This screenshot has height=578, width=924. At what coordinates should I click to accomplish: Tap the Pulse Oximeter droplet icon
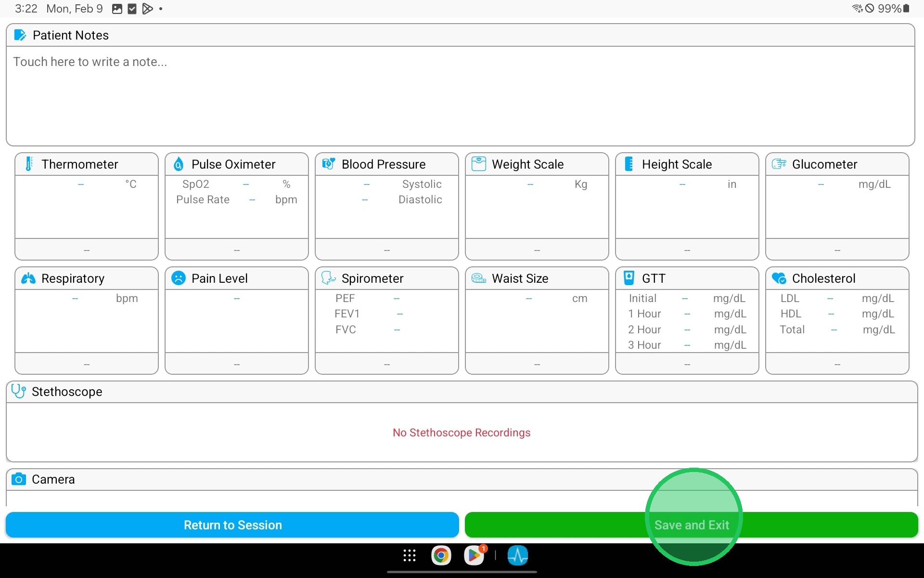tap(179, 164)
